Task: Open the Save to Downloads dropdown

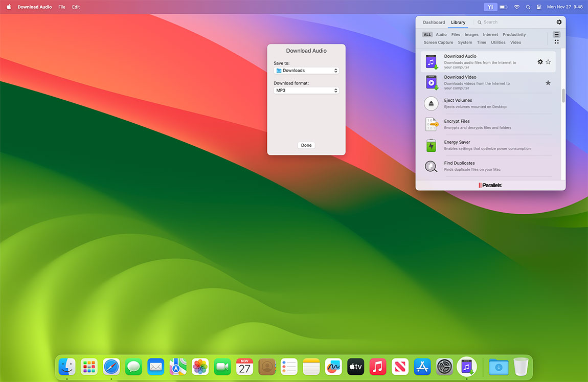Action: click(x=306, y=70)
